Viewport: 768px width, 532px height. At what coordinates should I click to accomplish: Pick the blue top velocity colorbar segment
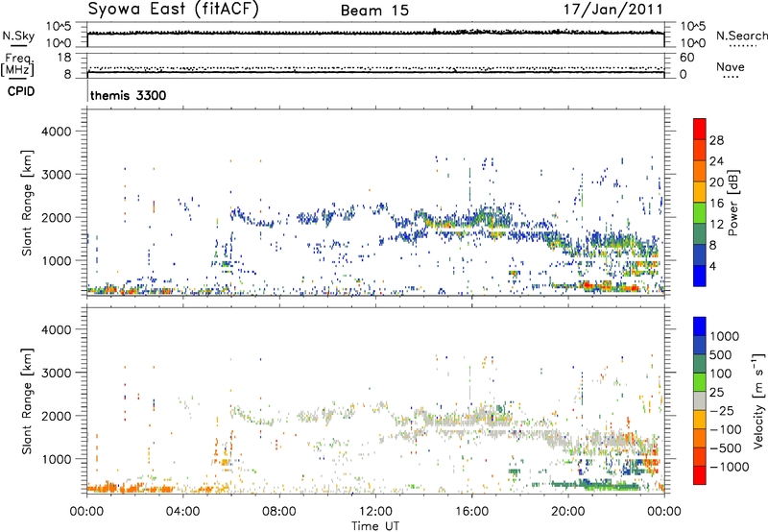(x=700, y=326)
